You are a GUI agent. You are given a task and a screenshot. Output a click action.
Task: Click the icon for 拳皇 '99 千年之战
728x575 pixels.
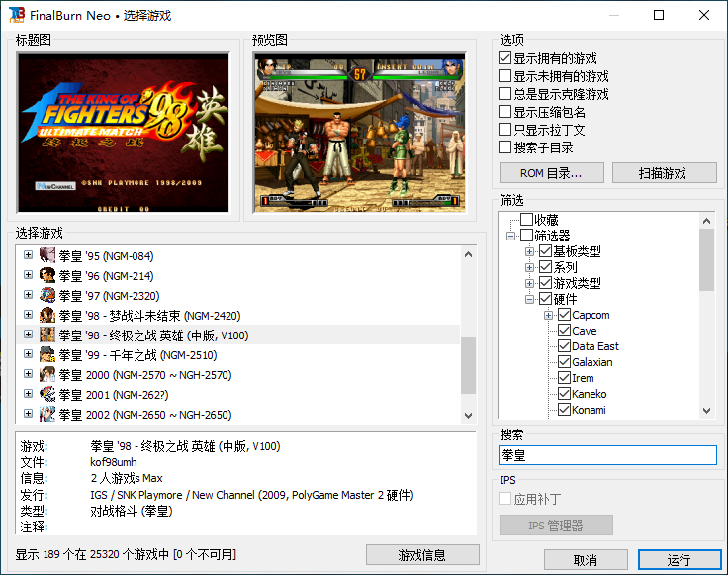click(x=47, y=354)
